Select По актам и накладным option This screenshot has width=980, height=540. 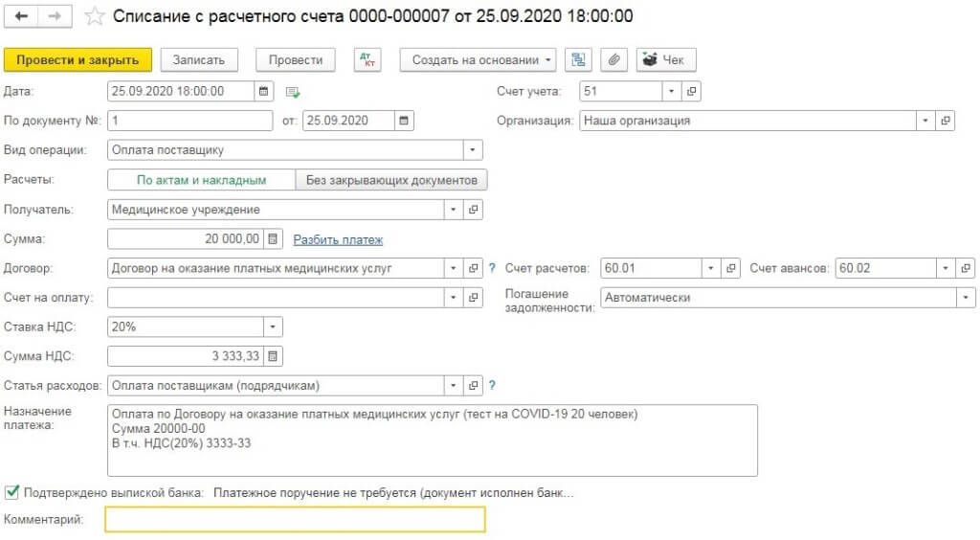pos(201,180)
